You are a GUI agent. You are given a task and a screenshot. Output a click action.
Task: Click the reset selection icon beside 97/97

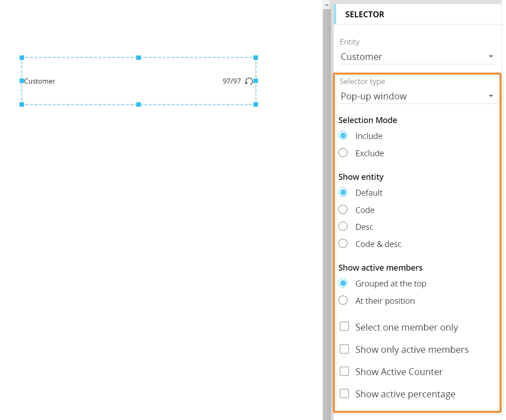249,81
